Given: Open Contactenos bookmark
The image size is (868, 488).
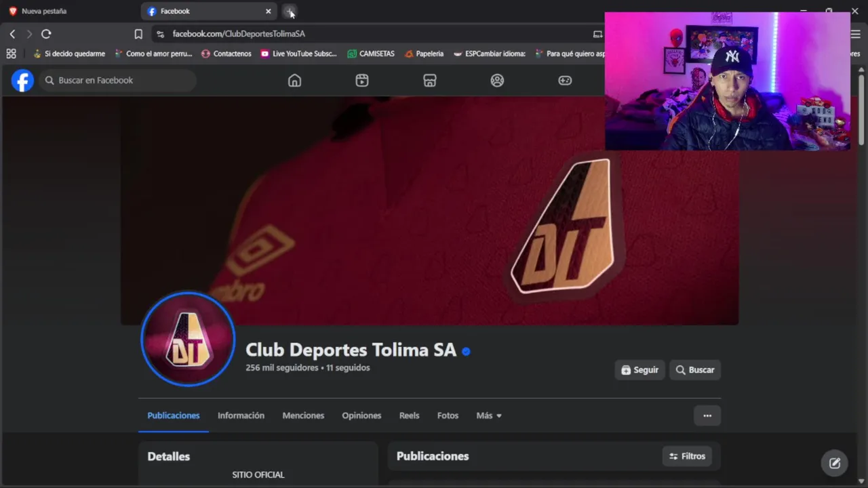Looking at the screenshot, I should point(226,54).
